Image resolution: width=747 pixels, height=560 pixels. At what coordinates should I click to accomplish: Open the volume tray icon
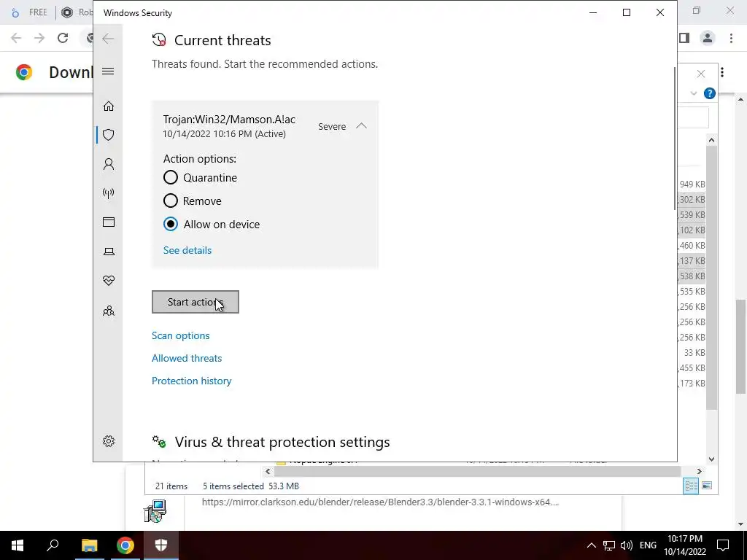point(627,545)
